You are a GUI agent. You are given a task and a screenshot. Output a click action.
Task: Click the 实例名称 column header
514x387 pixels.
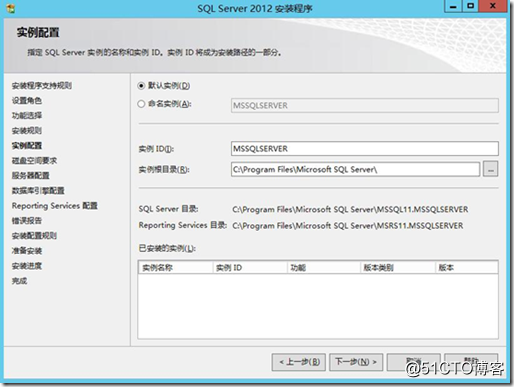pyautogui.click(x=175, y=268)
